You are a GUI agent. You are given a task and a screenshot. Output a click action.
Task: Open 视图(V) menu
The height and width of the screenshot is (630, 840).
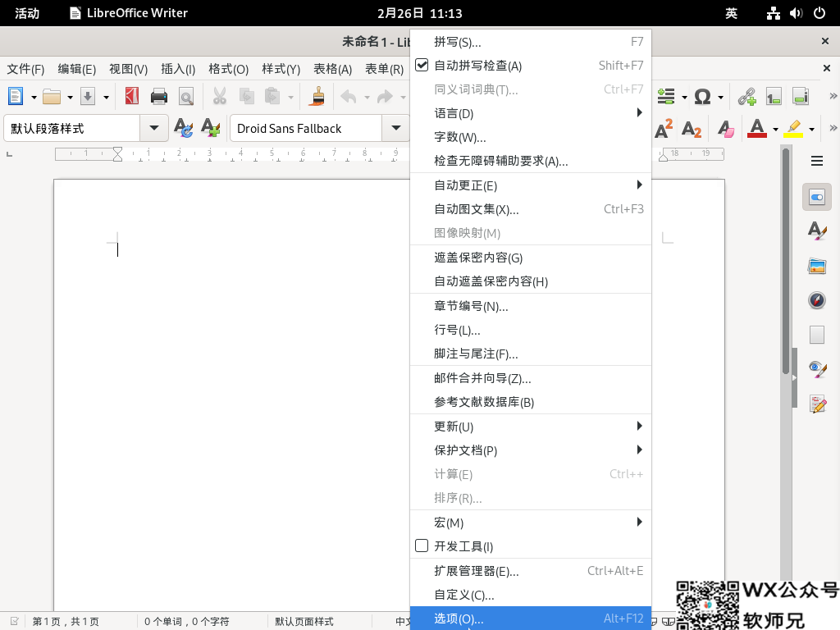(129, 69)
